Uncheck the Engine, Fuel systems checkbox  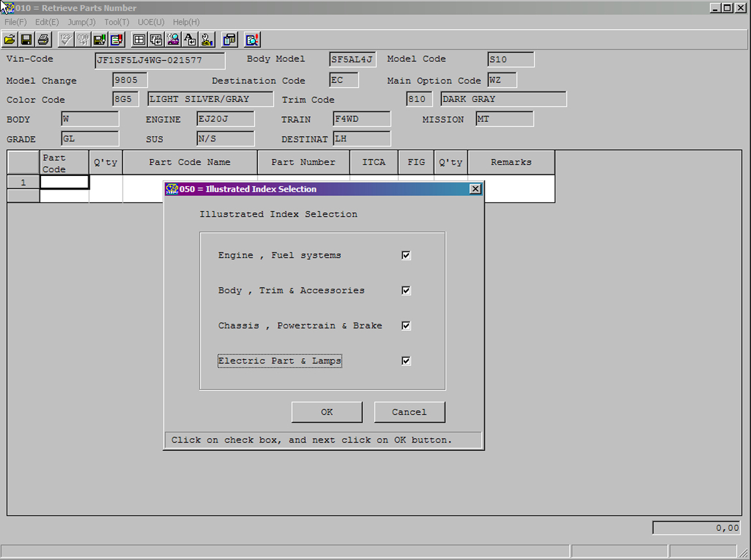(x=406, y=256)
